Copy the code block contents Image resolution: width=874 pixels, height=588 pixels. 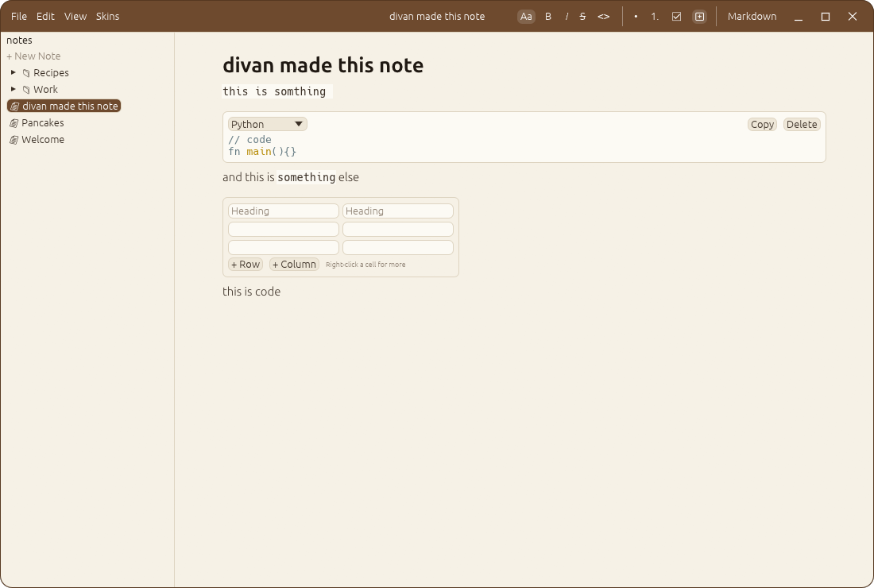762,124
